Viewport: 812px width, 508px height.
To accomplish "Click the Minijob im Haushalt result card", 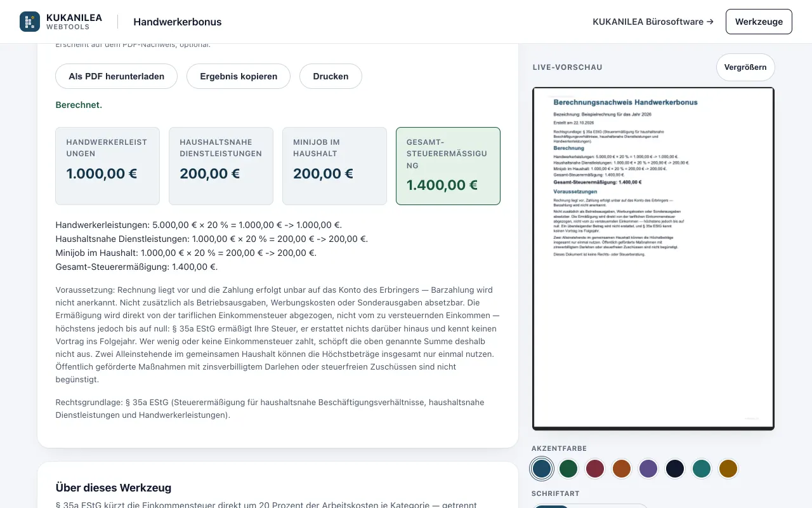I will pos(334,166).
